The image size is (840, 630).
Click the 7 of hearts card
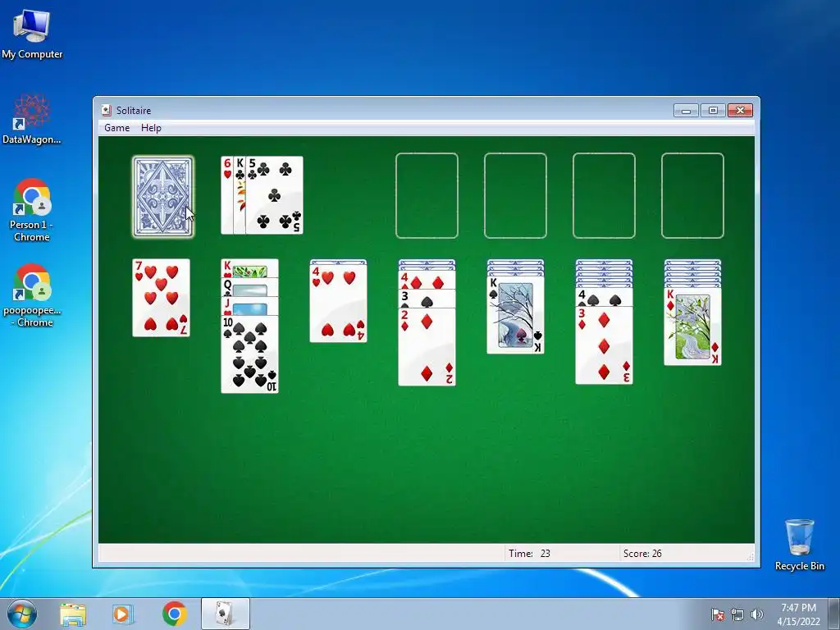(x=162, y=298)
